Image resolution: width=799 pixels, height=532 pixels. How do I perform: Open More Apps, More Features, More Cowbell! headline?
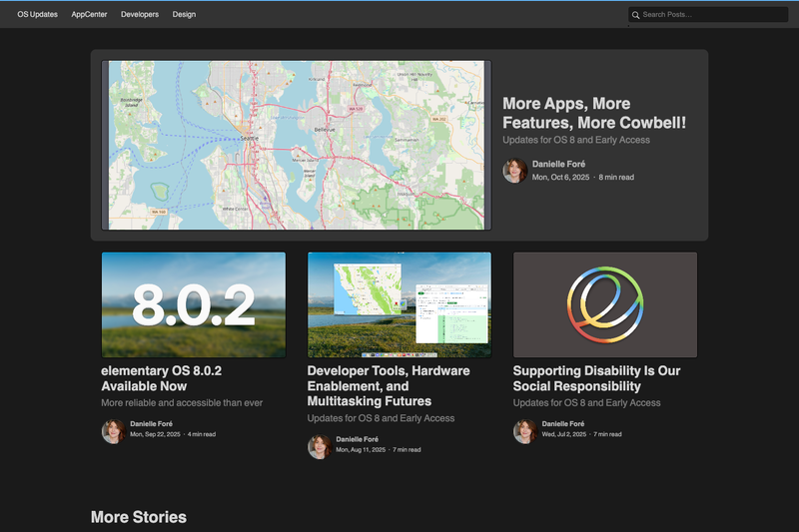(x=594, y=113)
